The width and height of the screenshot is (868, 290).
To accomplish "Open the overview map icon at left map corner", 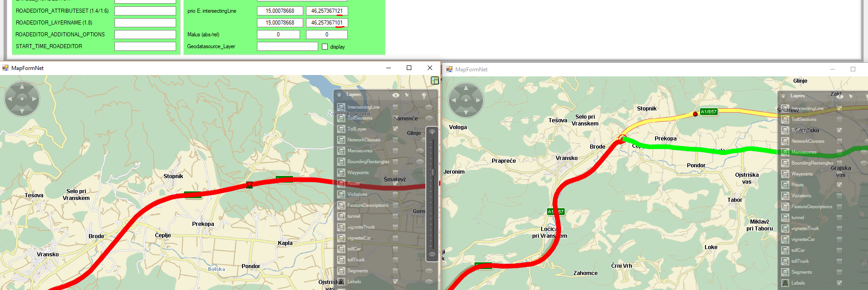I will point(434,80).
